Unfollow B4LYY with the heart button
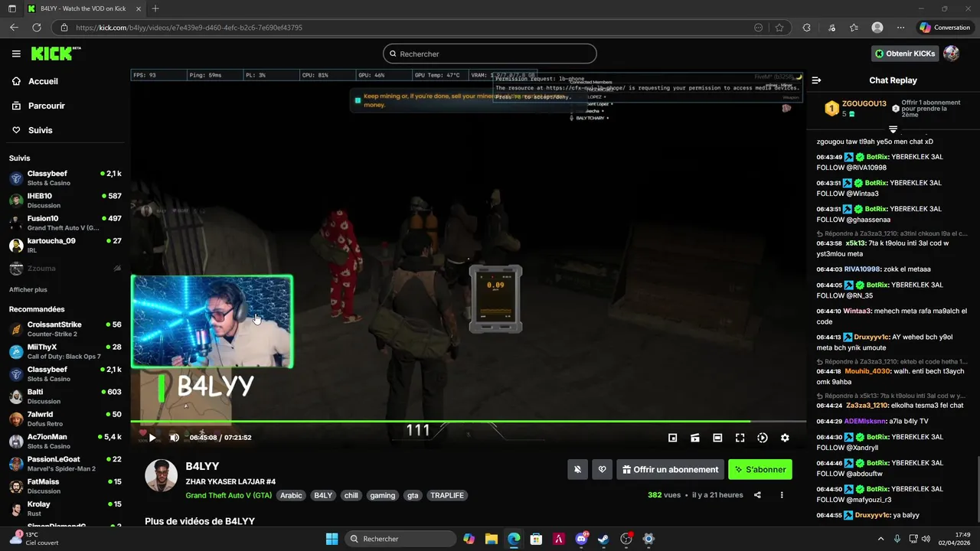980x551 pixels. [x=603, y=470]
